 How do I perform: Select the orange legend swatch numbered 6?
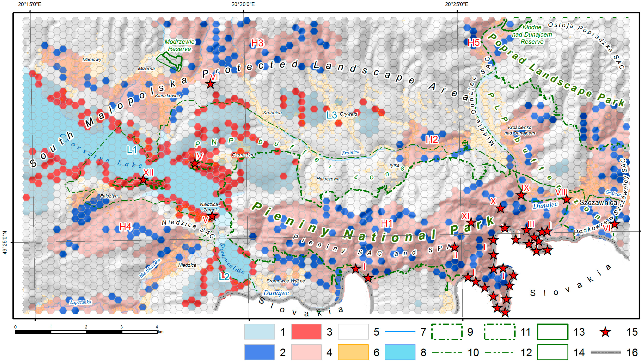click(353, 352)
